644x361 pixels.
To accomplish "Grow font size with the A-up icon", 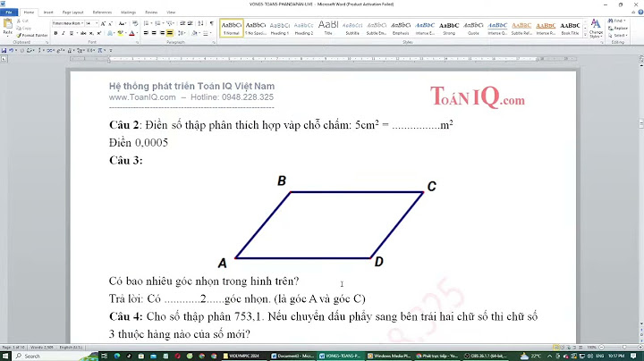I will [x=103, y=24].
